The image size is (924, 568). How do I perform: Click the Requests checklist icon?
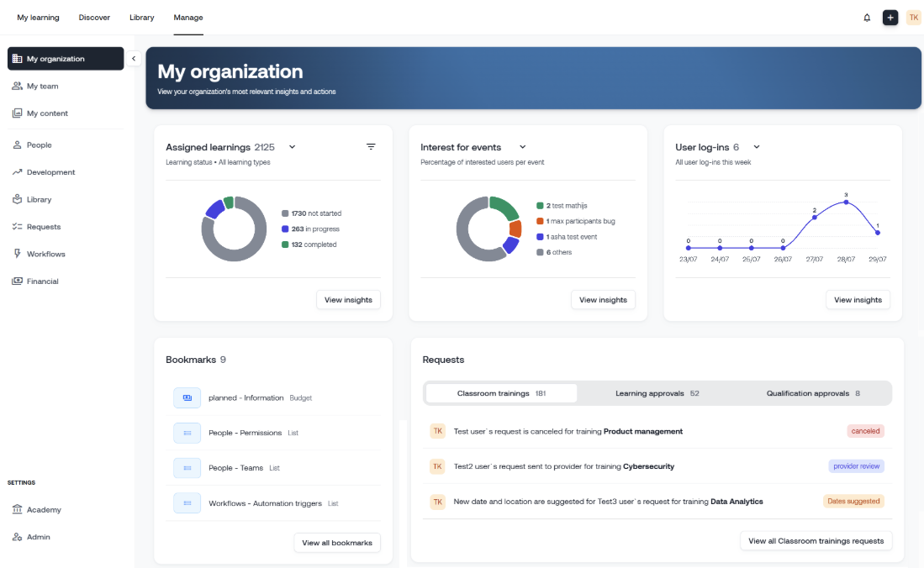[17, 227]
